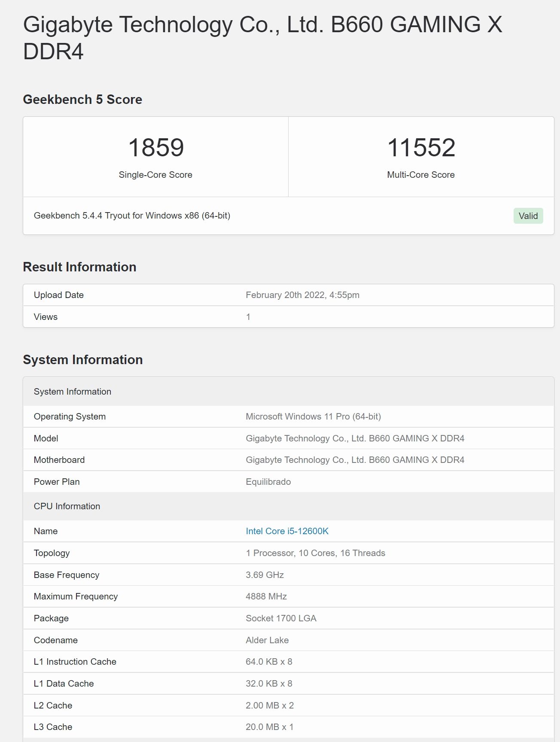Open the Intel Core i5-12600K link
The image size is (560, 742).
pyautogui.click(x=287, y=531)
